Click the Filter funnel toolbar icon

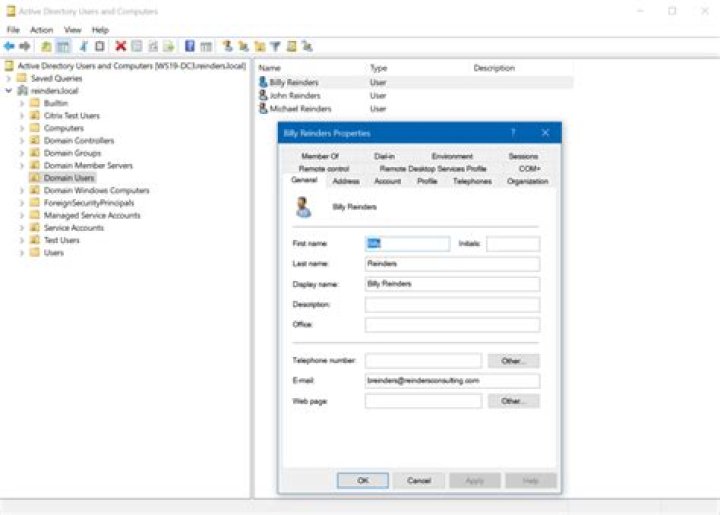275,46
